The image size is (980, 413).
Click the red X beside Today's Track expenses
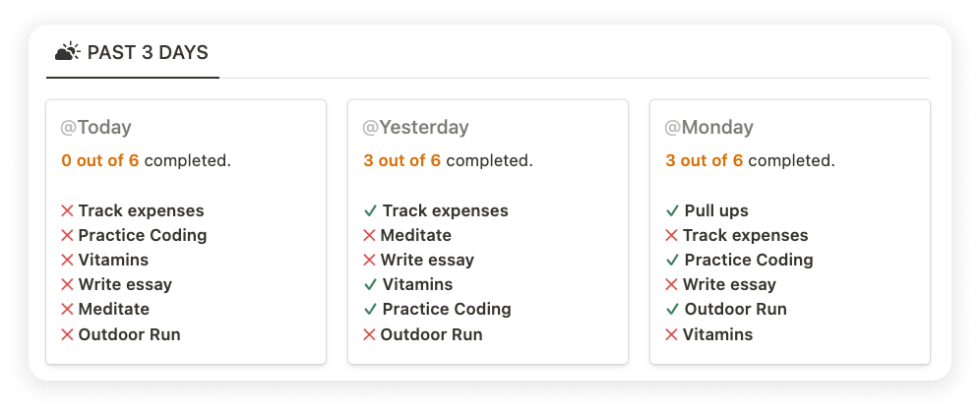68,210
